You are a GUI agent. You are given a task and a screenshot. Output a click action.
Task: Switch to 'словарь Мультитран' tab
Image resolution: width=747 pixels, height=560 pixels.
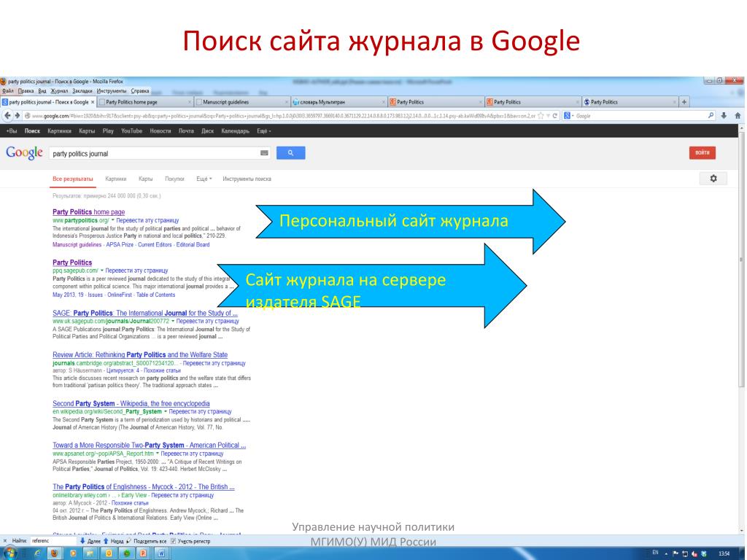338,102
